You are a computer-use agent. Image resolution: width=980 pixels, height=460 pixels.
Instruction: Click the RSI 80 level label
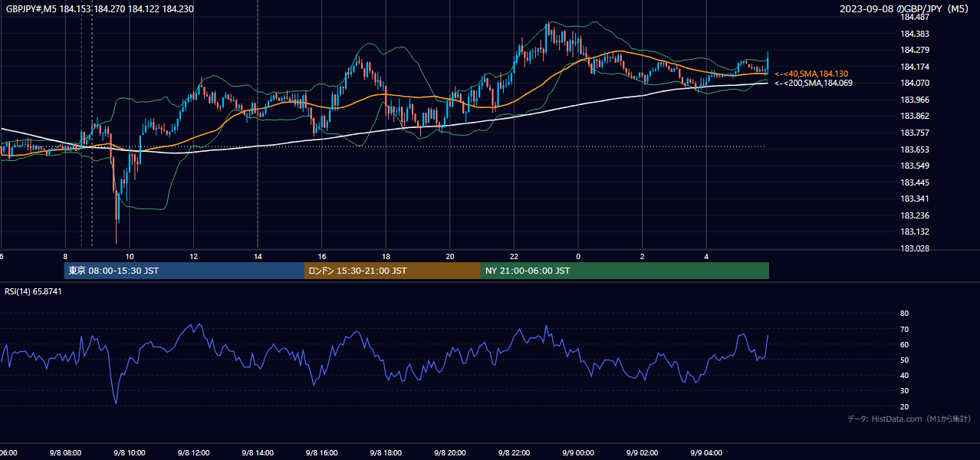pyautogui.click(x=904, y=314)
